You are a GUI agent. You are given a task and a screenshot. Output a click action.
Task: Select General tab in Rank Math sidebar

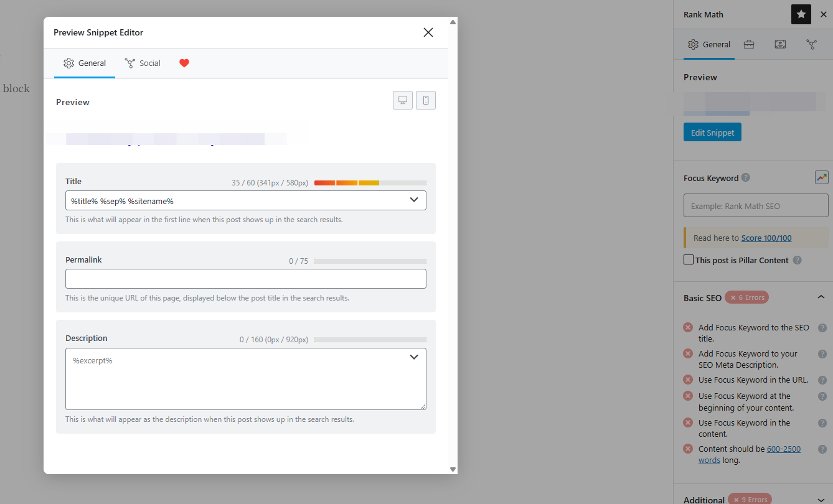709,45
